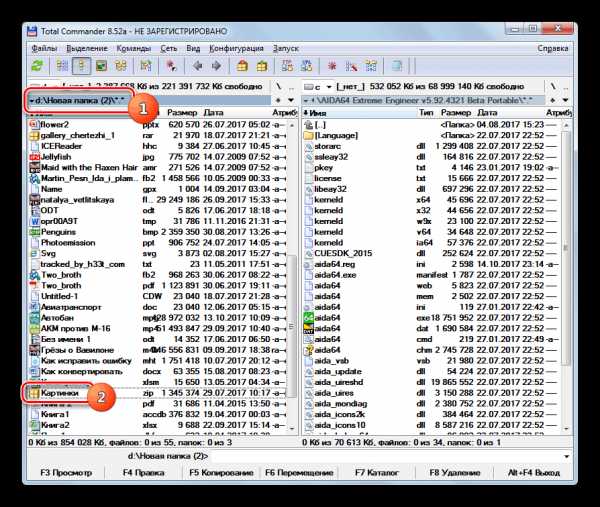The width and height of the screenshot is (600, 507).
Task: Open the Справка menu
Action: pyautogui.click(x=553, y=49)
